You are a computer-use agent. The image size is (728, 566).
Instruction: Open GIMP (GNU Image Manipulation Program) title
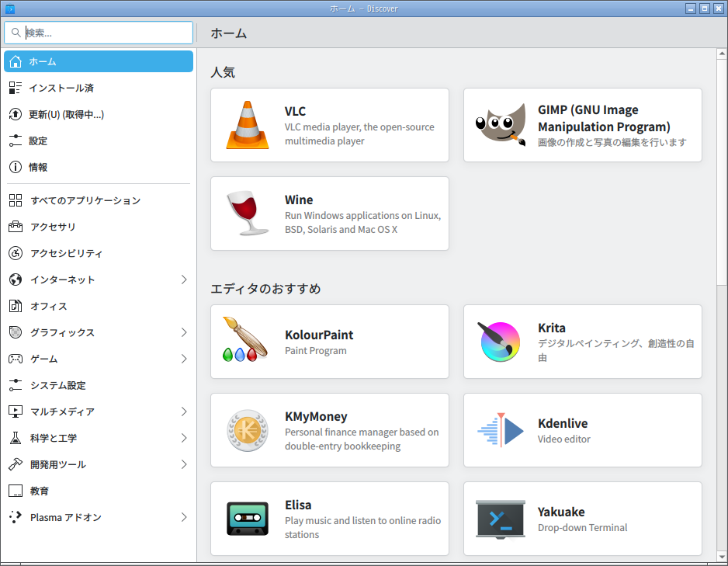pyautogui.click(x=604, y=118)
